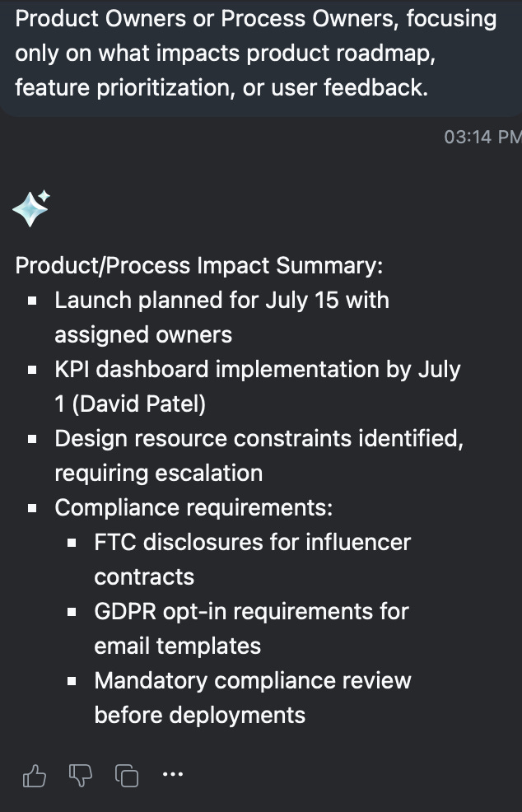The height and width of the screenshot is (812, 522).
Task: Click the David Patel name
Action: (138, 404)
